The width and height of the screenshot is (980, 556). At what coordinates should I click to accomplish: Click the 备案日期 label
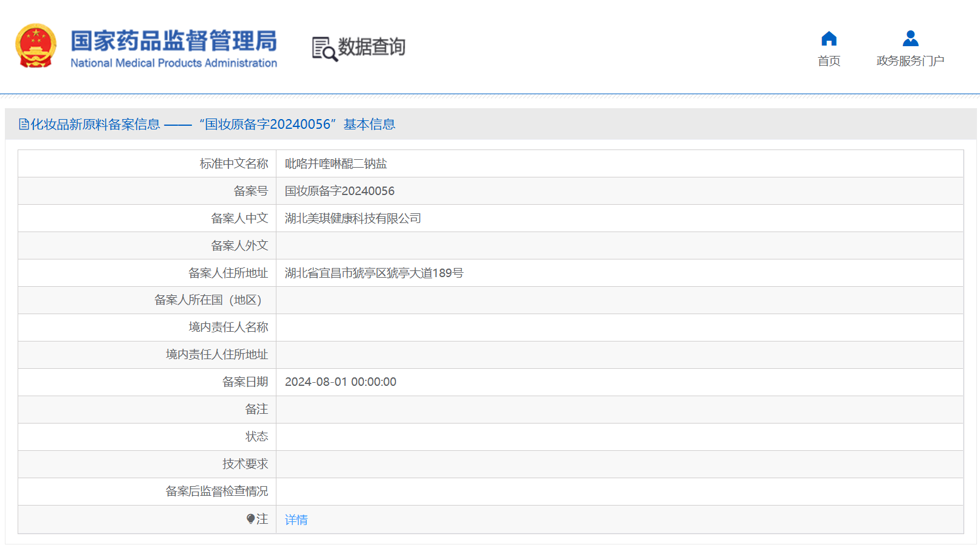pos(245,382)
